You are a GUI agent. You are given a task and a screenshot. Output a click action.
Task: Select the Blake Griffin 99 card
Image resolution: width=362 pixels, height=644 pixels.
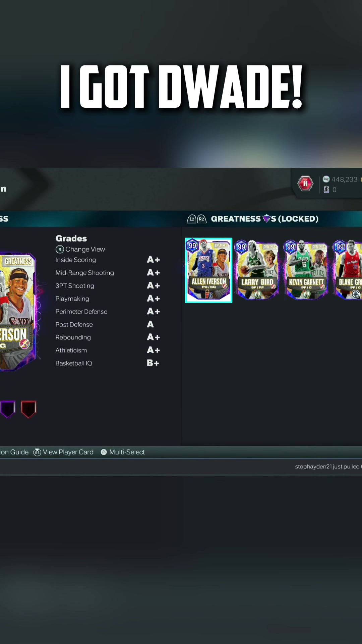pos(348,270)
